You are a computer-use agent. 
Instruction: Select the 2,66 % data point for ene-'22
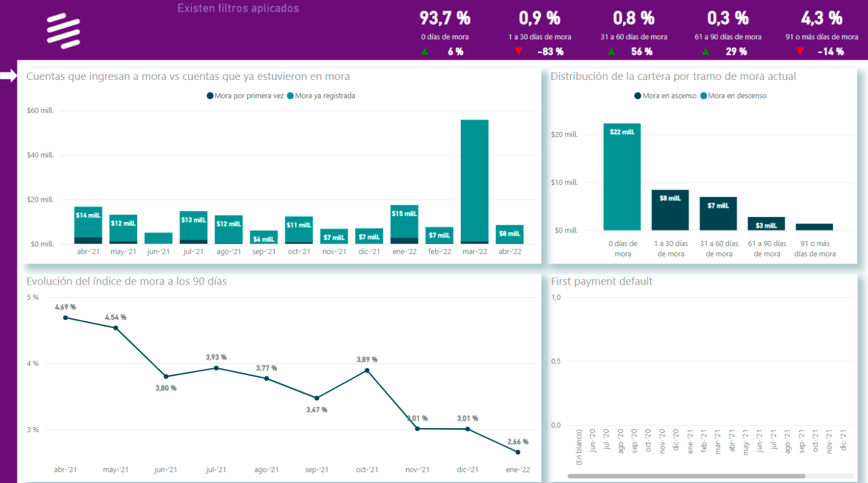point(517,452)
